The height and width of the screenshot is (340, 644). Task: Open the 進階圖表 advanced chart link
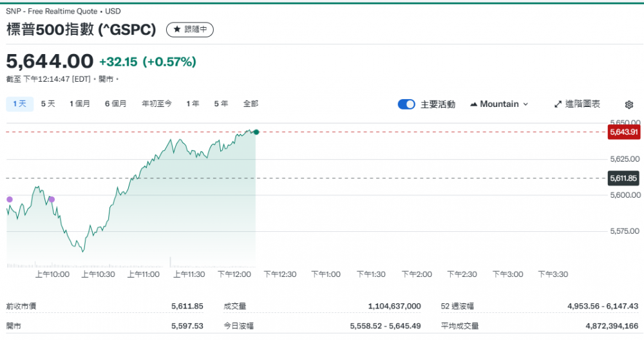point(582,104)
